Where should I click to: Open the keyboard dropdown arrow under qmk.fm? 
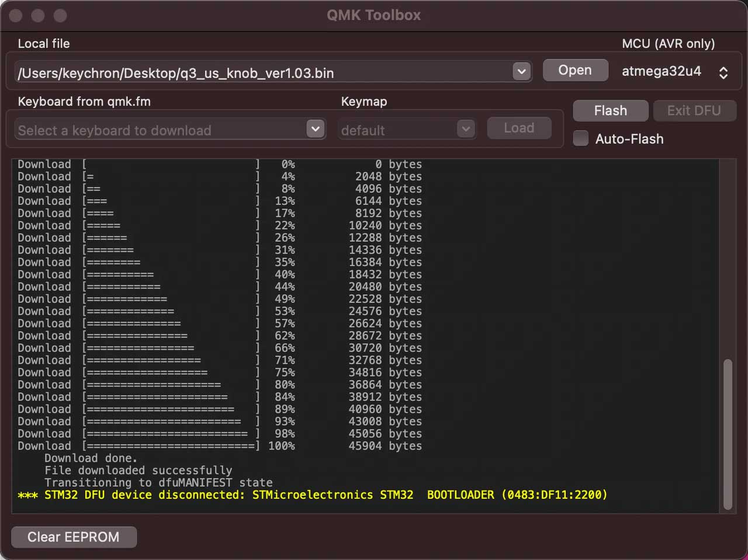(x=316, y=129)
